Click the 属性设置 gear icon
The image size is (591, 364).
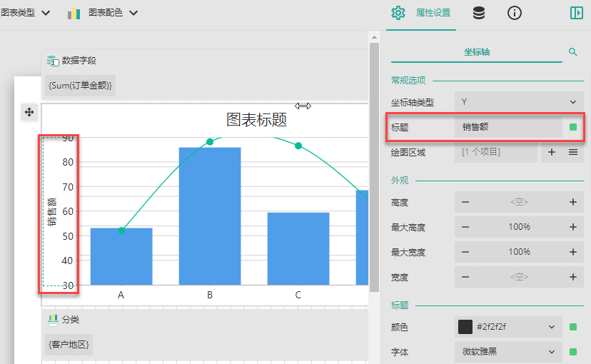click(398, 13)
